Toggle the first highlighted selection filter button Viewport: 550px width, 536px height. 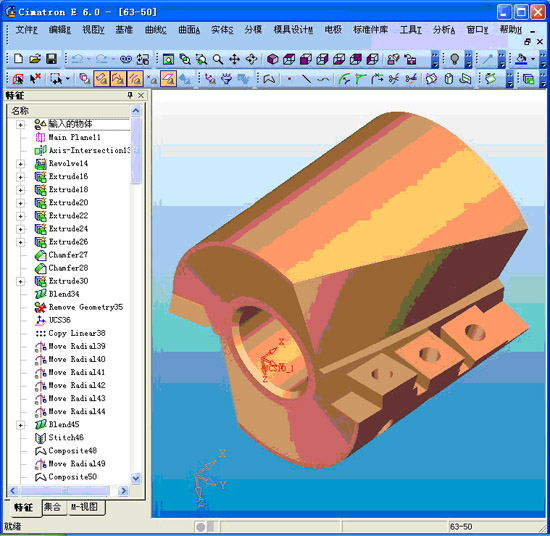point(101,79)
